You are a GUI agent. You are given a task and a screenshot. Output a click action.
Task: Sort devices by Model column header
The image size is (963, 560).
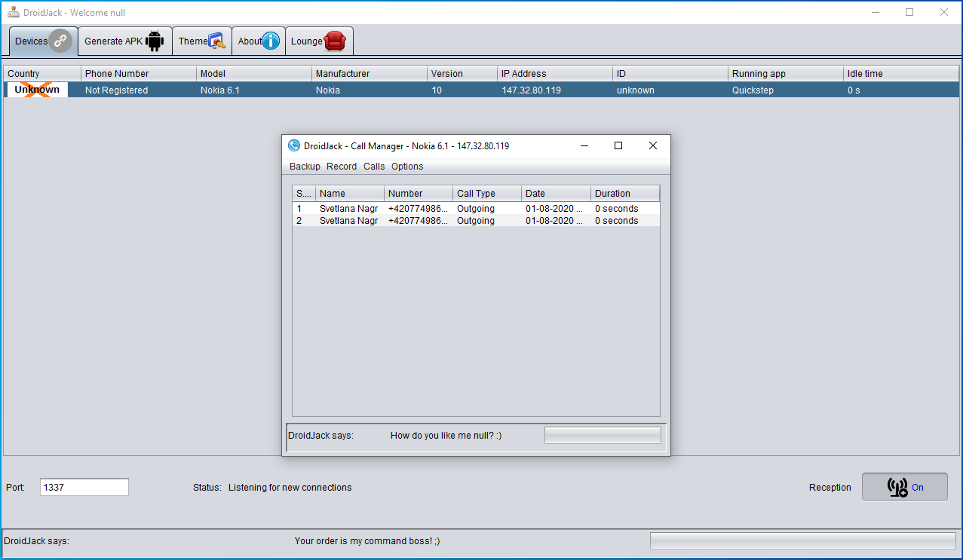[254, 73]
